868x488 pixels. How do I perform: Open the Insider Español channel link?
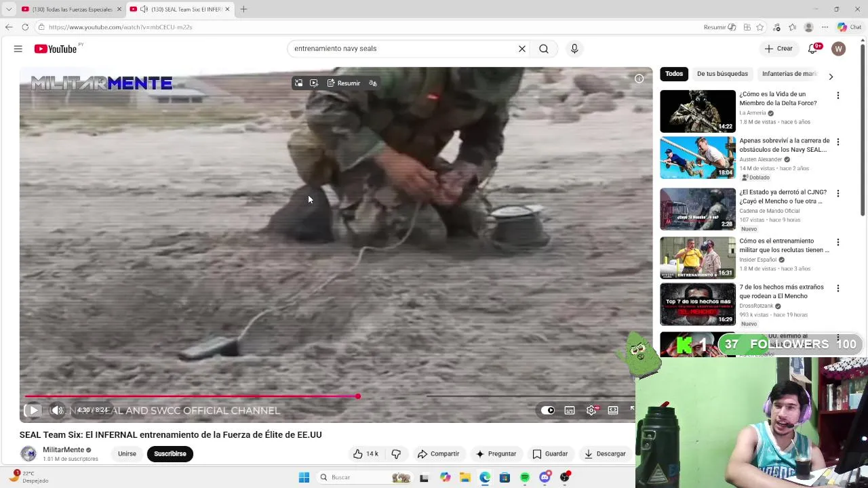(x=758, y=260)
